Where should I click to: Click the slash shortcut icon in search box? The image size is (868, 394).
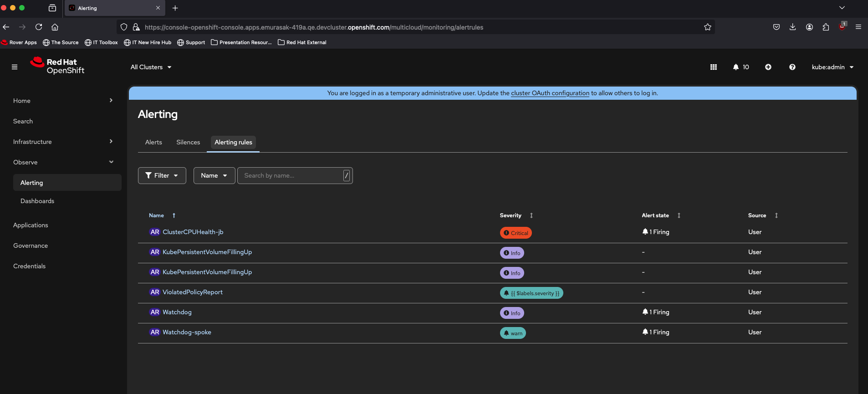click(347, 175)
